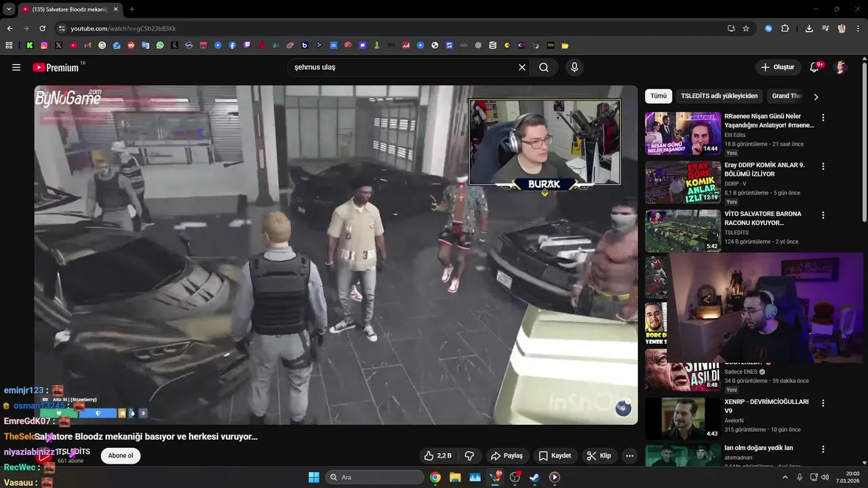The image size is (868, 488).
Task: Open options menu for lan olm doğanı video
Action: point(823,449)
